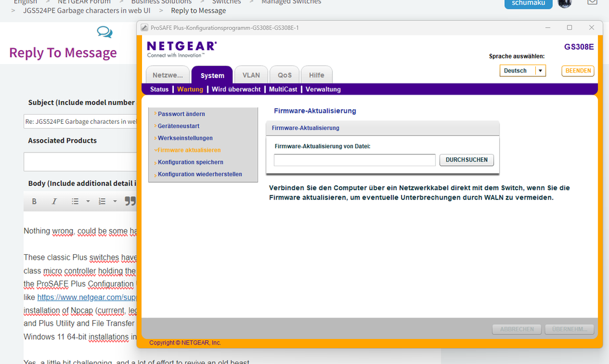This screenshot has width=609, height=364.
Task: Switch to the Netzwe... tab
Action: (168, 75)
